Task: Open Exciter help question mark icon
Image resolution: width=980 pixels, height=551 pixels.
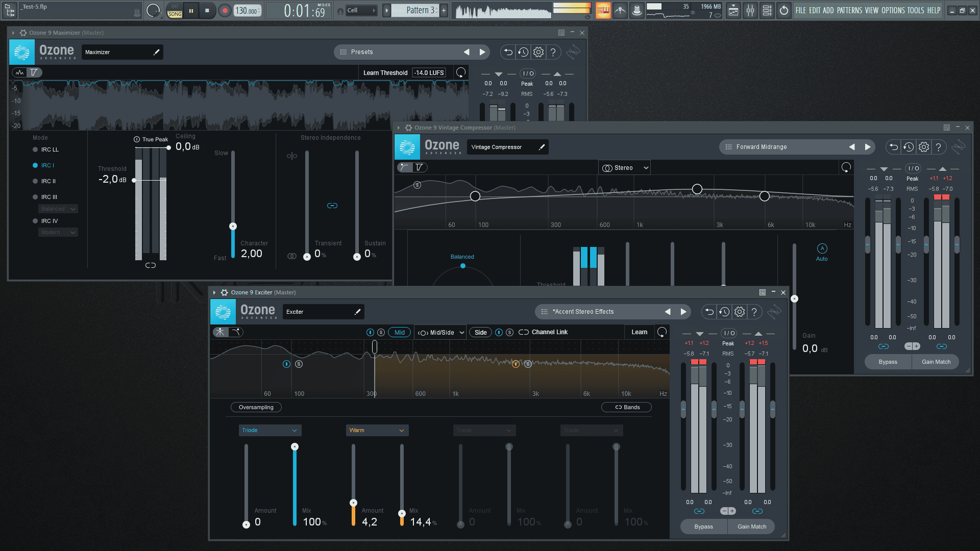Action: [x=754, y=312]
